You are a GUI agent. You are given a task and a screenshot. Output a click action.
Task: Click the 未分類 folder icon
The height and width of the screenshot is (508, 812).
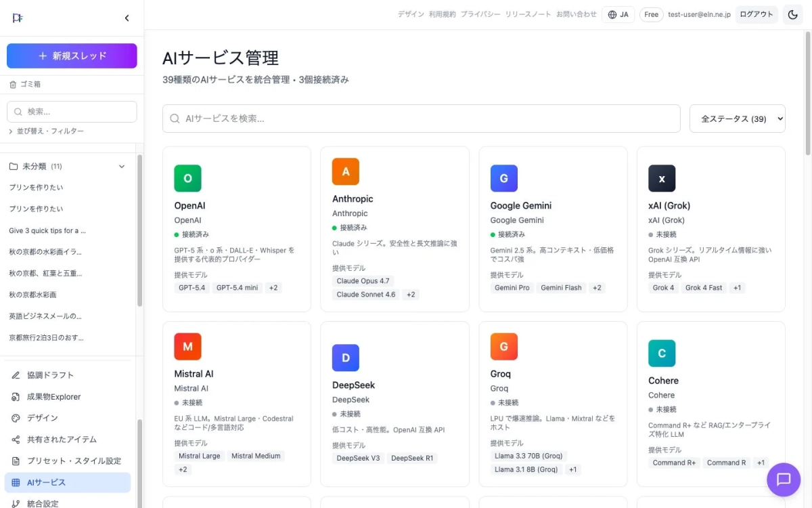pyautogui.click(x=14, y=166)
